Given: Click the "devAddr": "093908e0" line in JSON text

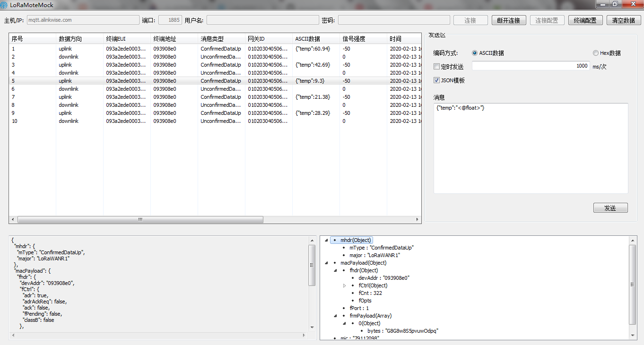Looking at the screenshot, I should point(47,283).
